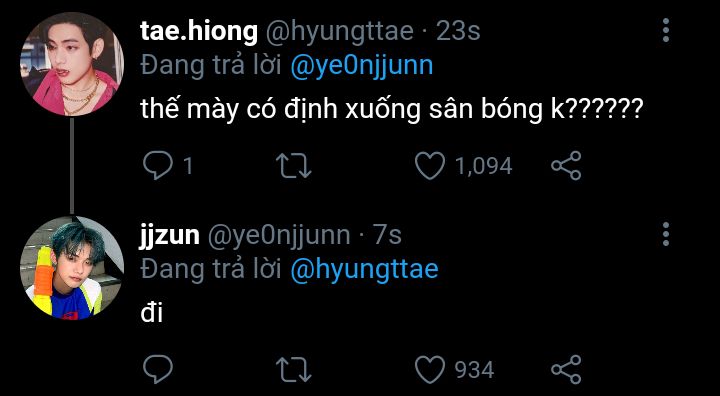Open more options on tae.hiong's tweet
The width and height of the screenshot is (720, 396).
666,31
